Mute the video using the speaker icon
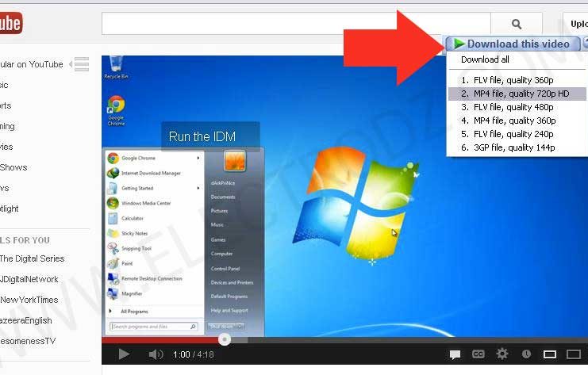Viewport: 588px width, 375px height. [156, 354]
